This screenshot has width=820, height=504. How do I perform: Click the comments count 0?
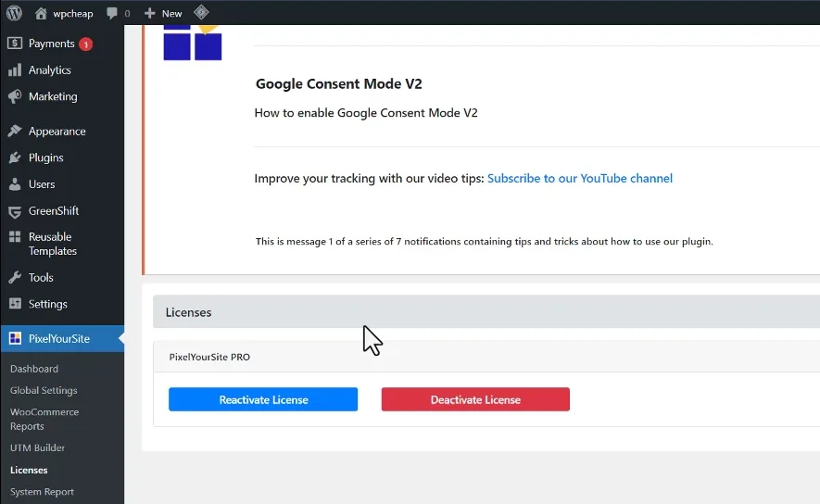coord(127,14)
